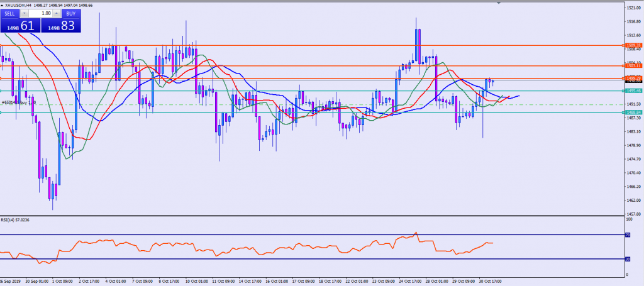Select the 1503.11 orange price label
644x286 pixels.
633,65
